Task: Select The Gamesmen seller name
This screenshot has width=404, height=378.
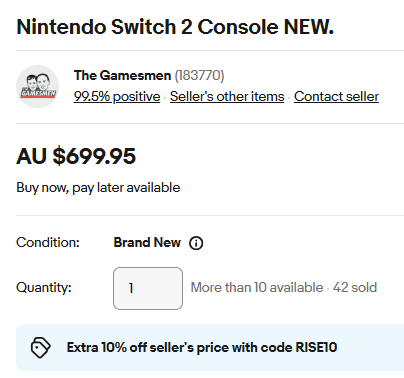Action: (122, 75)
